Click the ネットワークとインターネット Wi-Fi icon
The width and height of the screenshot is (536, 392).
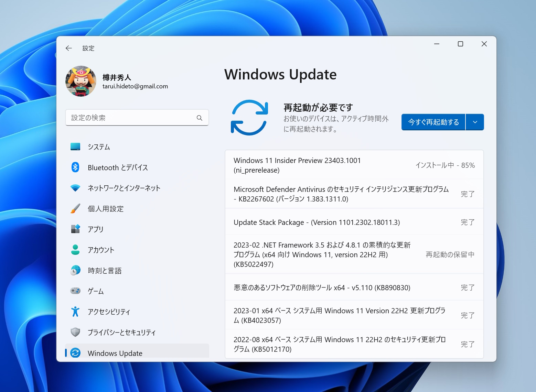point(75,188)
